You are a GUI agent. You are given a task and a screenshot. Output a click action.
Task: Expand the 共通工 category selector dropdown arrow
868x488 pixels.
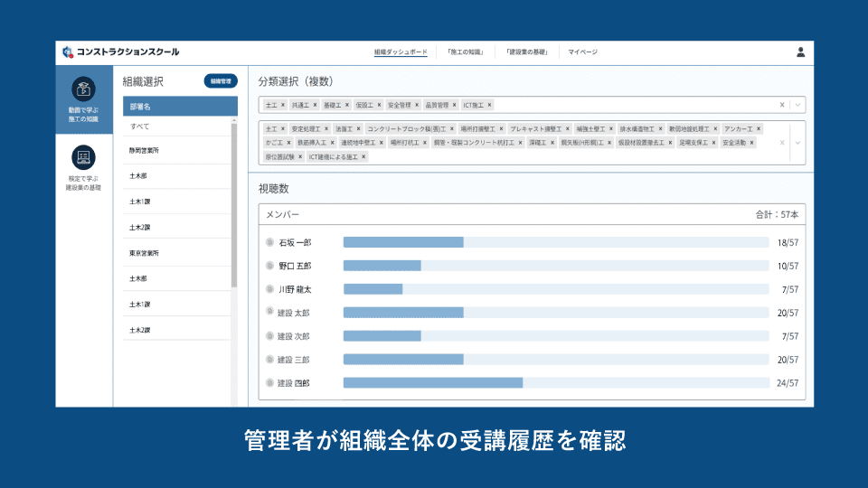point(797,105)
